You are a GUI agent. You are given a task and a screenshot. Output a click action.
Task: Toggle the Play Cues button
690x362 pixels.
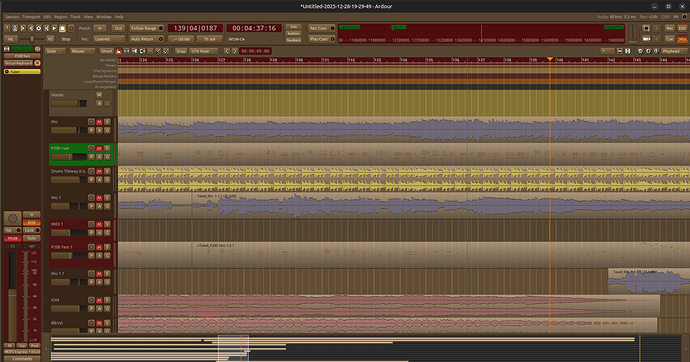[321, 39]
